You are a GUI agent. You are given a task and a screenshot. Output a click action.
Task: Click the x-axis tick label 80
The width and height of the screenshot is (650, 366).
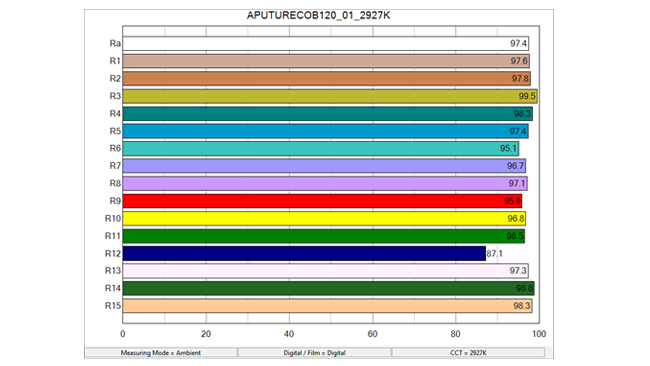click(x=456, y=334)
